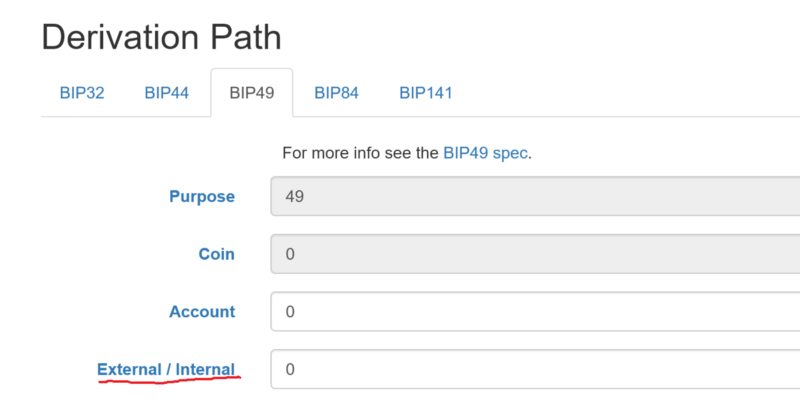Viewport: 800px width, 406px height.
Task: Click the red underline below External / Internal
Action: [169, 379]
